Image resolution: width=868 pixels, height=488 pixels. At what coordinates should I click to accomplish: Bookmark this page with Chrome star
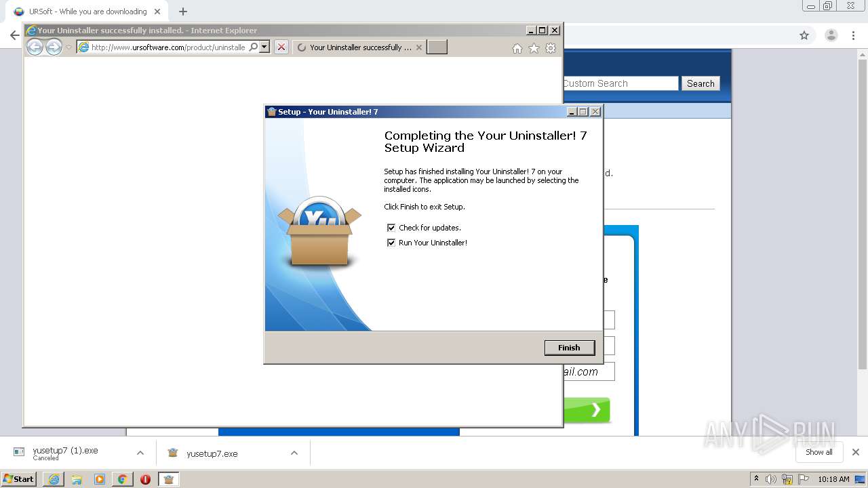[x=804, y=35]
